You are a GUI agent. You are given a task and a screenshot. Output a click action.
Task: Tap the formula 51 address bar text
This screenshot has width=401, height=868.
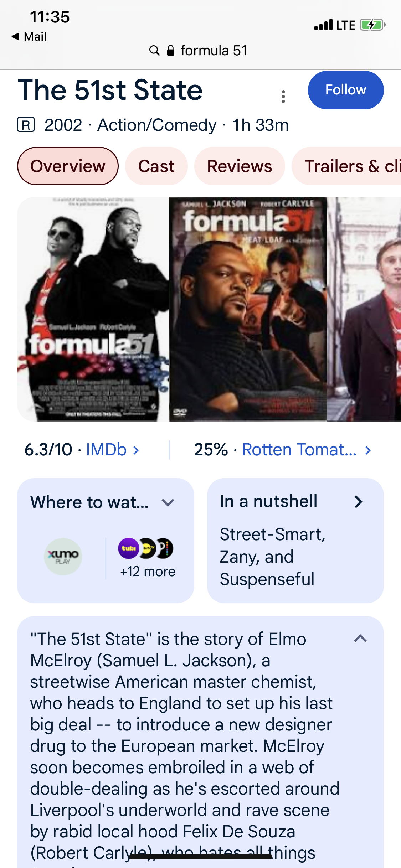214,51
